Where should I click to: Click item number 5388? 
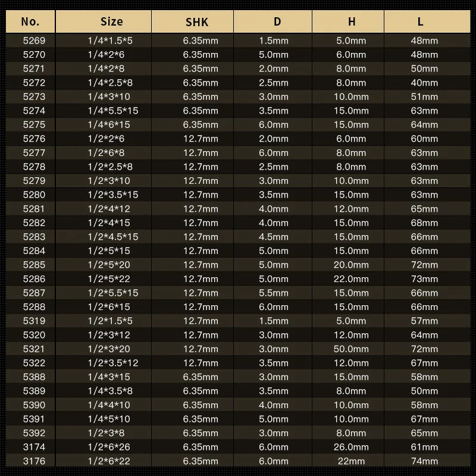[34, 377]
